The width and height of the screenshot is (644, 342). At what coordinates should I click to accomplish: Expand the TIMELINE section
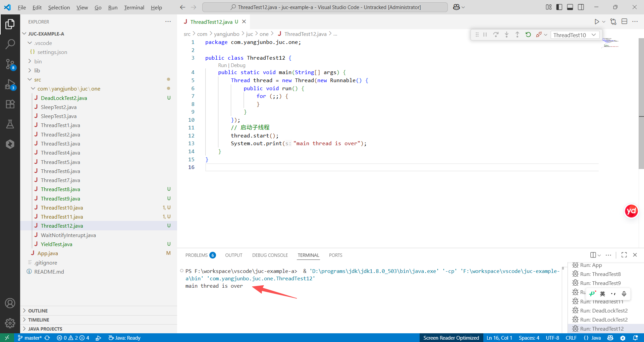(x=99, y=320)
